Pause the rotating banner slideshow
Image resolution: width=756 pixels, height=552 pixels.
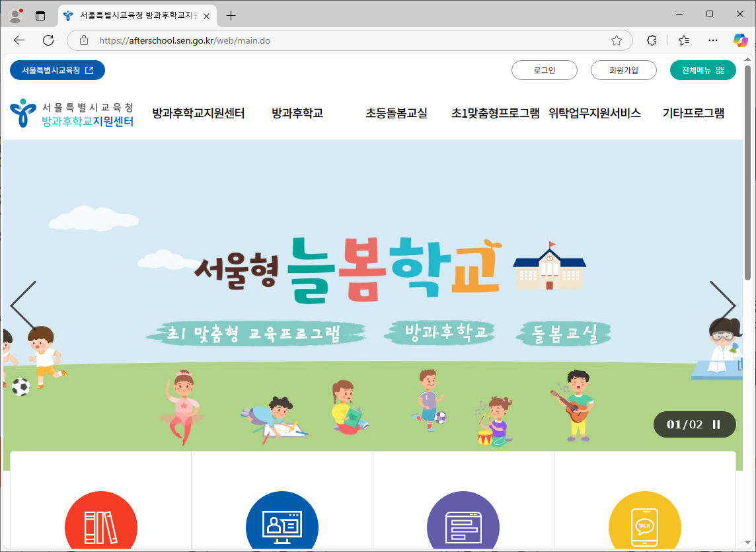(718, 424)
